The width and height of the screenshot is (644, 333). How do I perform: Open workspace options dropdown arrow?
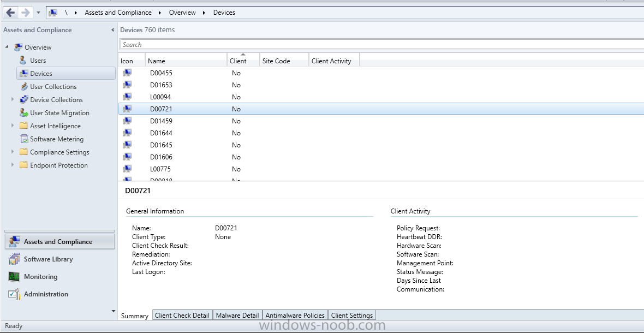coord(114,311)
